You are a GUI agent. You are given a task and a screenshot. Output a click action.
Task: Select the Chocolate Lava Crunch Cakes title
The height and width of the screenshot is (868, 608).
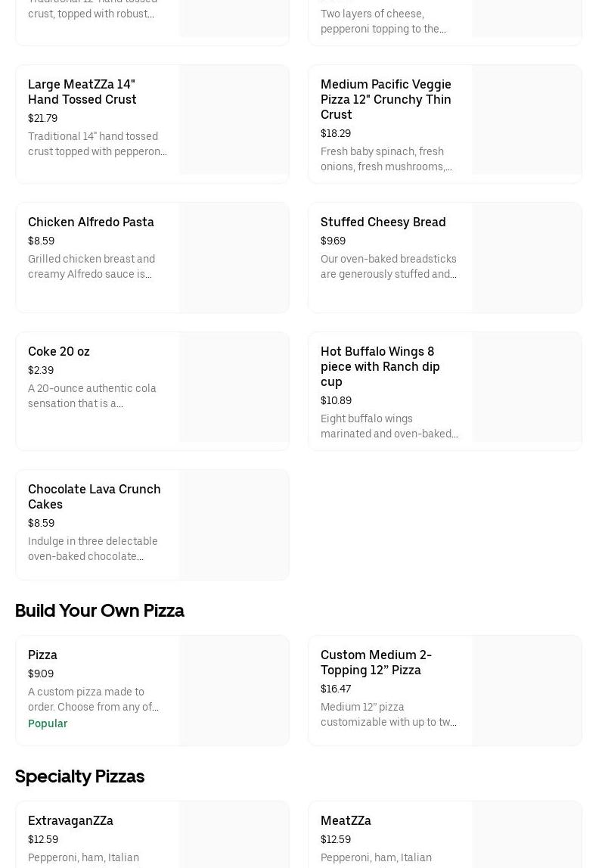click(x=95, y=496)
